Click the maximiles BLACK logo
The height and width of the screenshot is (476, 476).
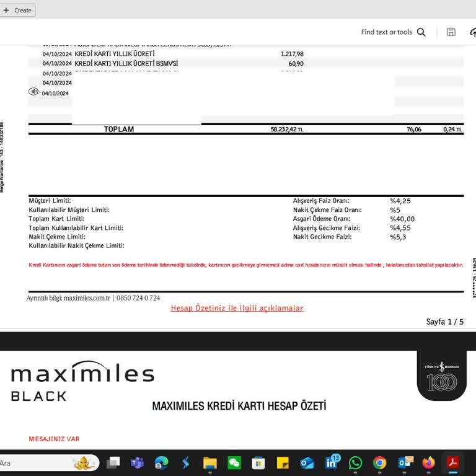pyautogui.click(x=82, y=381)
